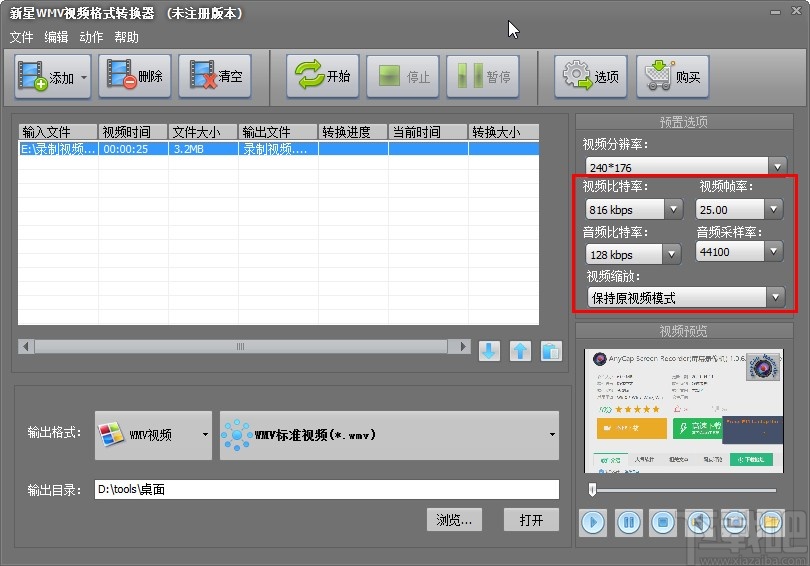
Task: Pause the video preview
Action: (628, 521)
